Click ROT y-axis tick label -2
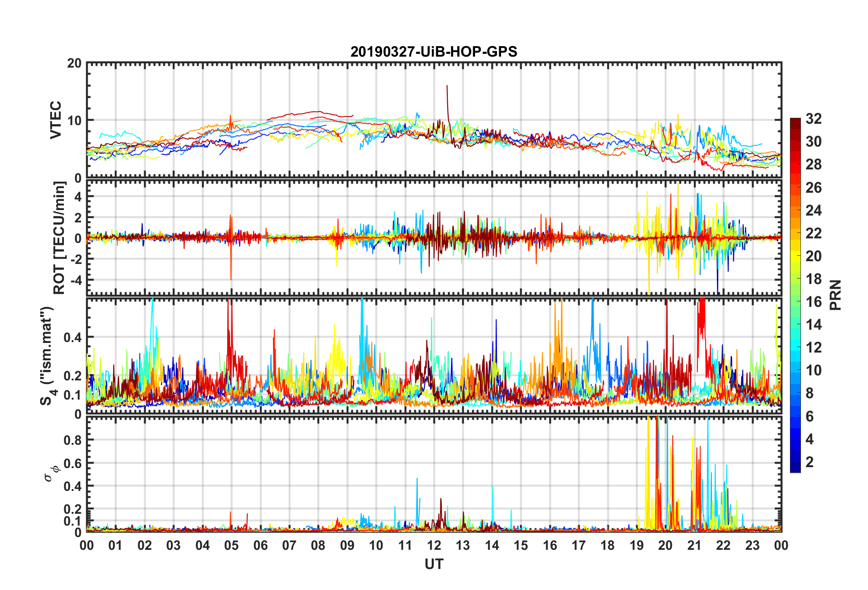The image size is (868, 590). coord(75,258)
